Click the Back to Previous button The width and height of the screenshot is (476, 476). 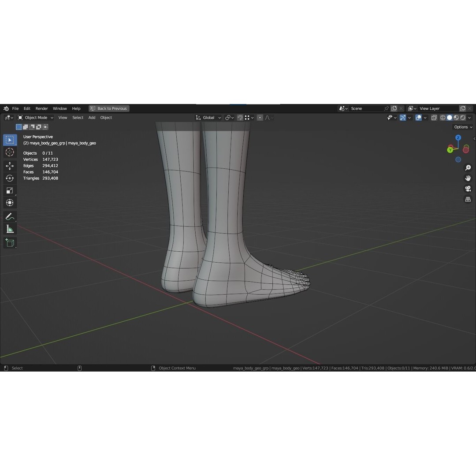tap(109, 108)
